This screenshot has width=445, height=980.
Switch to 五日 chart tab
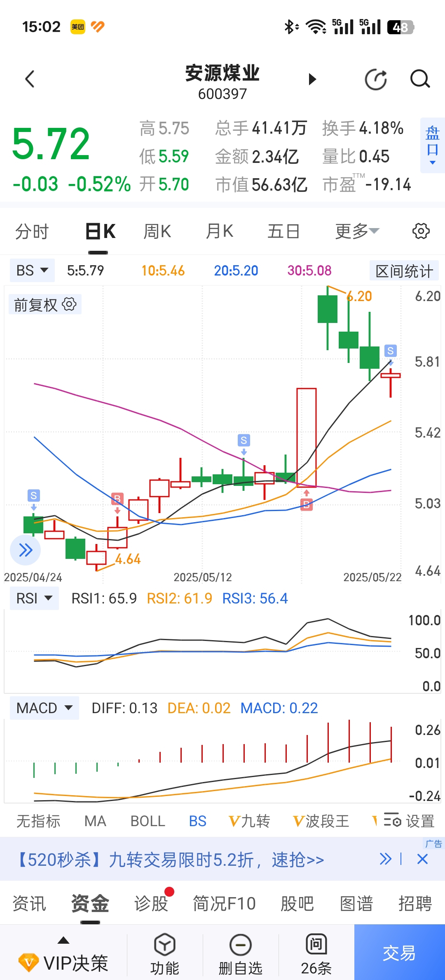pos(283,231)
